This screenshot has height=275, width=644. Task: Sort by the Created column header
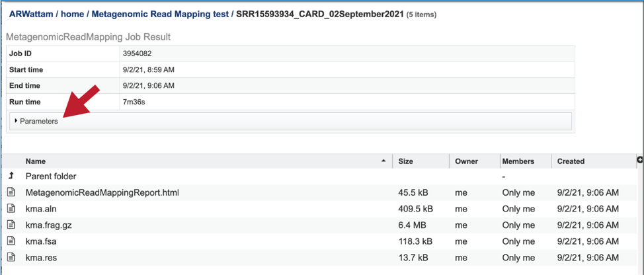pos(571,161)
